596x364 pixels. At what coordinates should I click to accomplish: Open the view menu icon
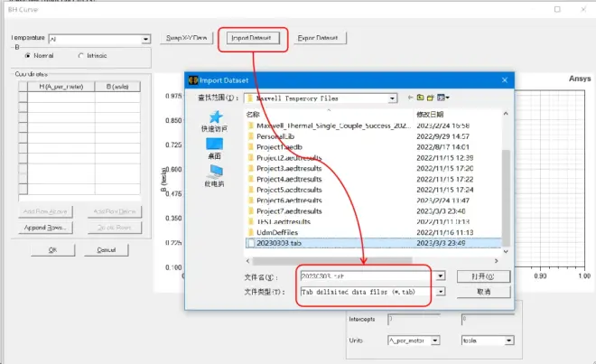(x=442, y=98)
